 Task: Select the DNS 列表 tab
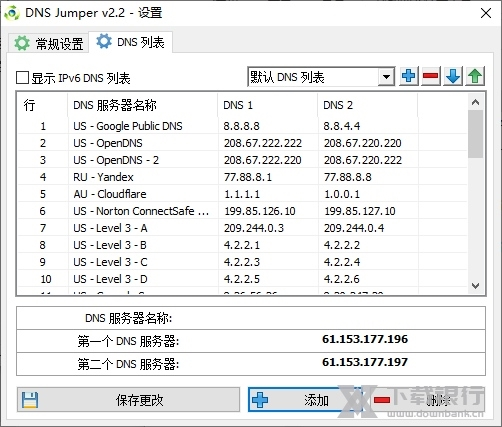131,42
